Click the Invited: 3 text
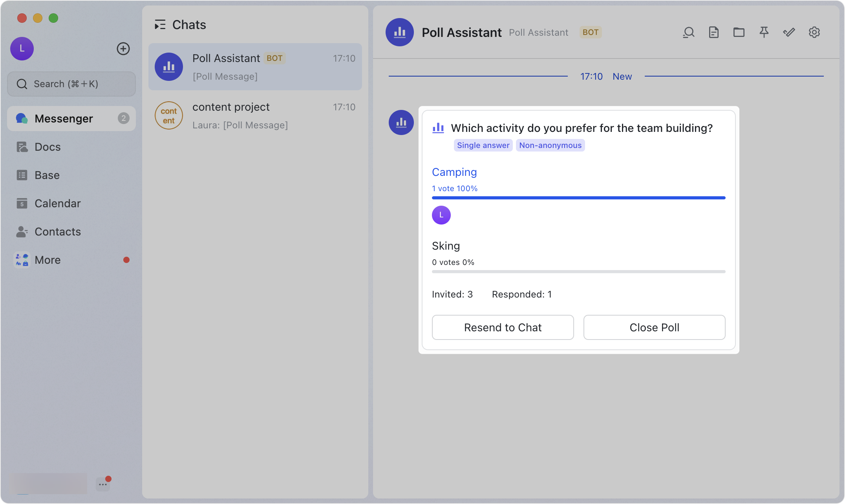Image resolution: width=845 pixels, height=504 pixels. (x=452, y=294)
